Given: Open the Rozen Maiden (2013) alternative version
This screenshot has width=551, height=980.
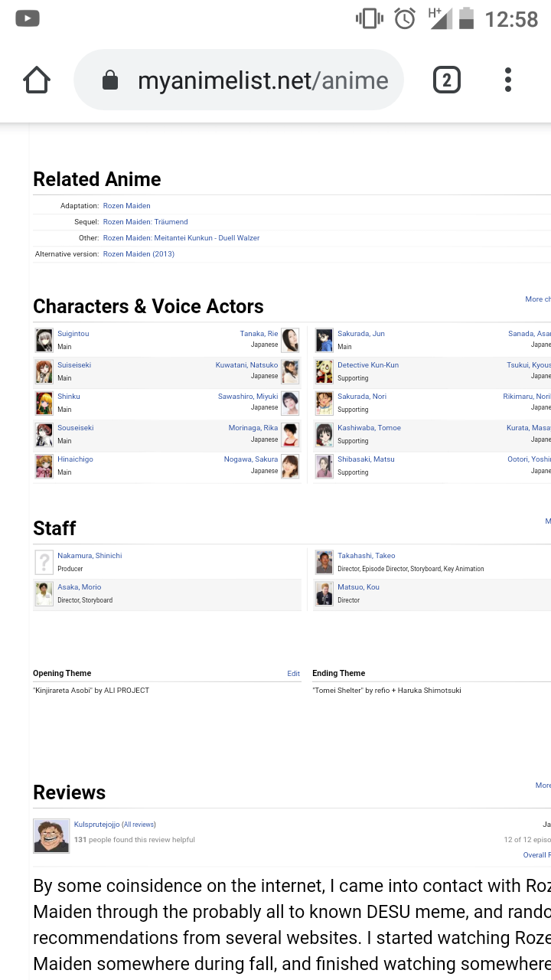Looking at the screenshot, I should (x=139, y=254).
